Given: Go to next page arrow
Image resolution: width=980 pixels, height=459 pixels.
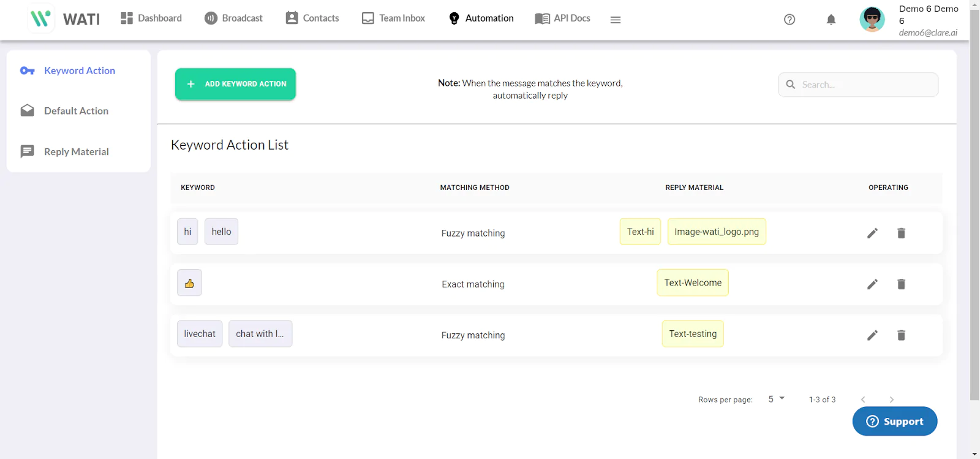Looking at the screenshot, I should (892, 400).
